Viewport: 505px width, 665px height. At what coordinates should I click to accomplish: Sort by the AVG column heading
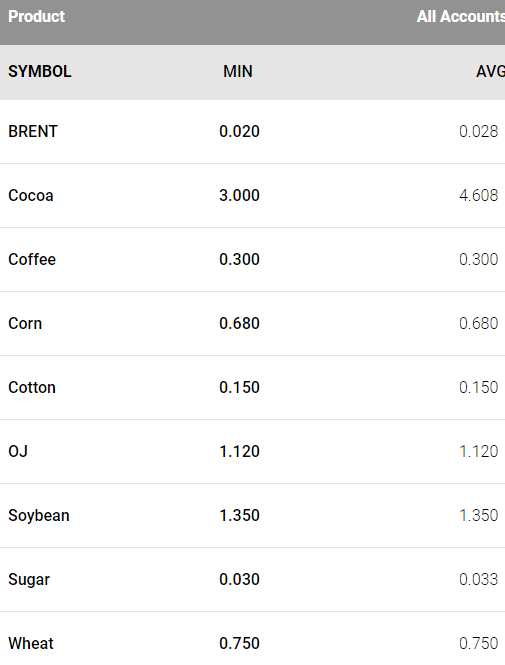tap(490, 71)
